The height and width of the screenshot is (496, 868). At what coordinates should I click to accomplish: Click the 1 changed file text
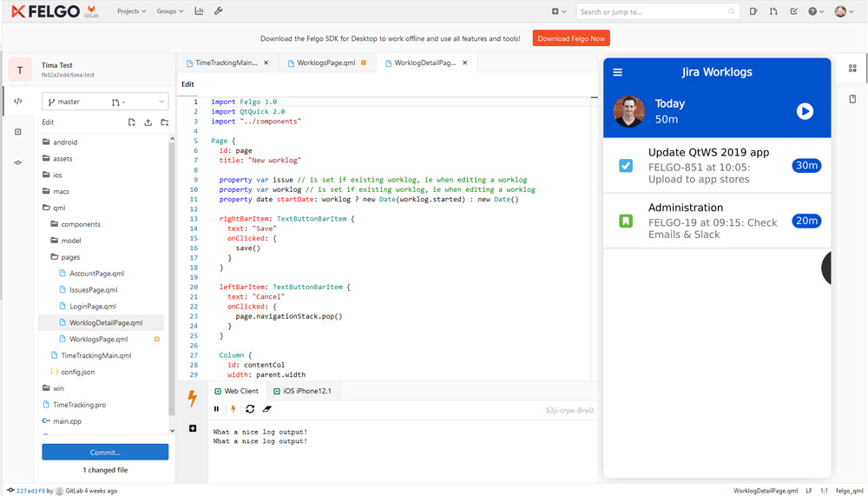(x=105, y=470)
